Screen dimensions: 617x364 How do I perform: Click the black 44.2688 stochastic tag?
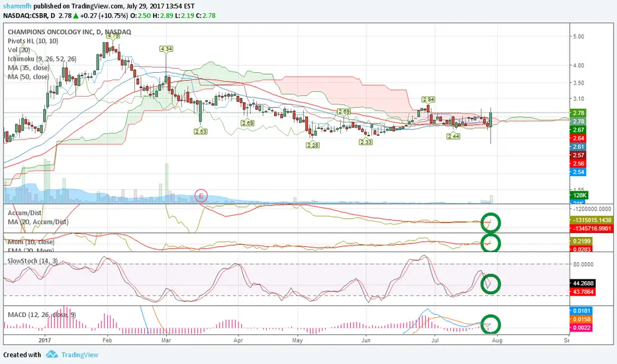(x=583, y=283)
